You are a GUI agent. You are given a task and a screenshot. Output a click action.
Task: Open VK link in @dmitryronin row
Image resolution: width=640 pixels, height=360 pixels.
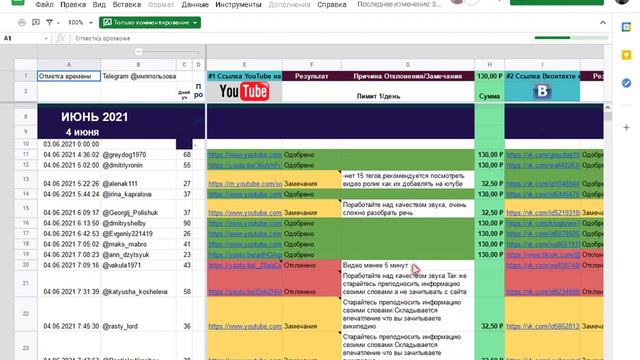[543, 165]
